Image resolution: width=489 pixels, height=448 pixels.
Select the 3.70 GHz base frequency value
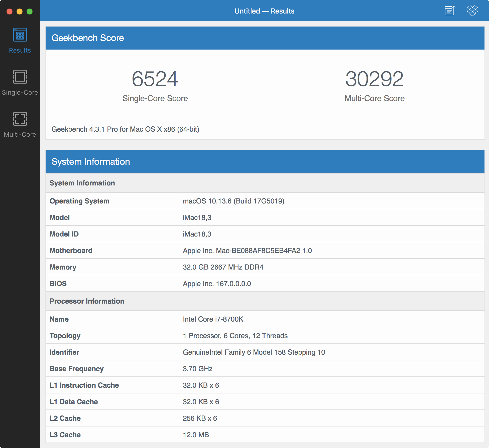197,369
